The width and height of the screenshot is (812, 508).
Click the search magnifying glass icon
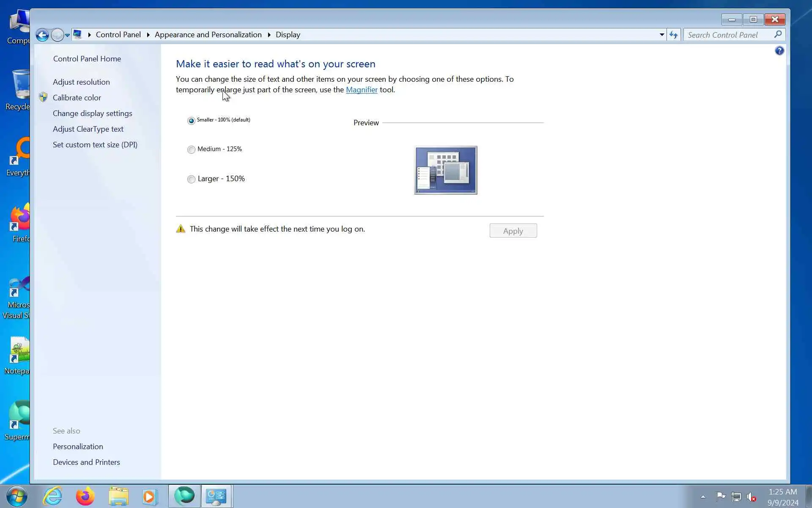(x=778, y=34)
